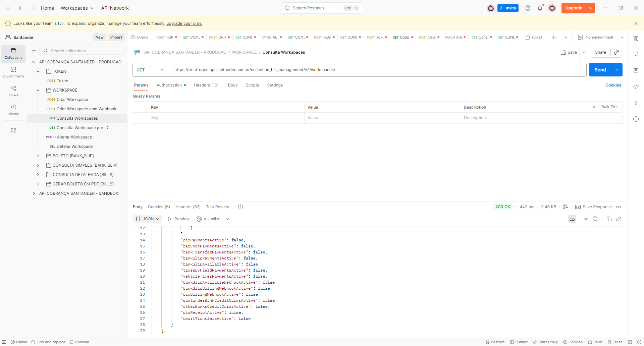
Task: Open the JSON format dropdown
Action: pyautogui.click(x=148, y=219)
